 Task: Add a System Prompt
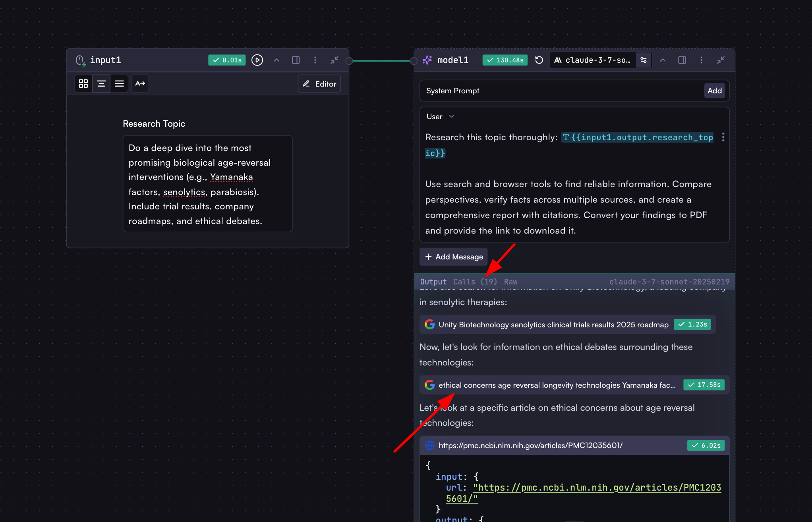tap(714, 91)
